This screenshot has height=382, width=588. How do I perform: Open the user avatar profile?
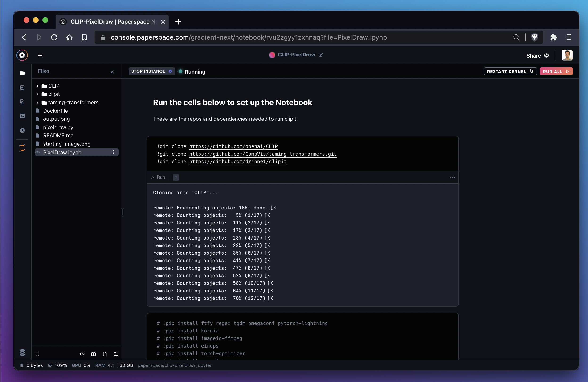click(567, 55)
